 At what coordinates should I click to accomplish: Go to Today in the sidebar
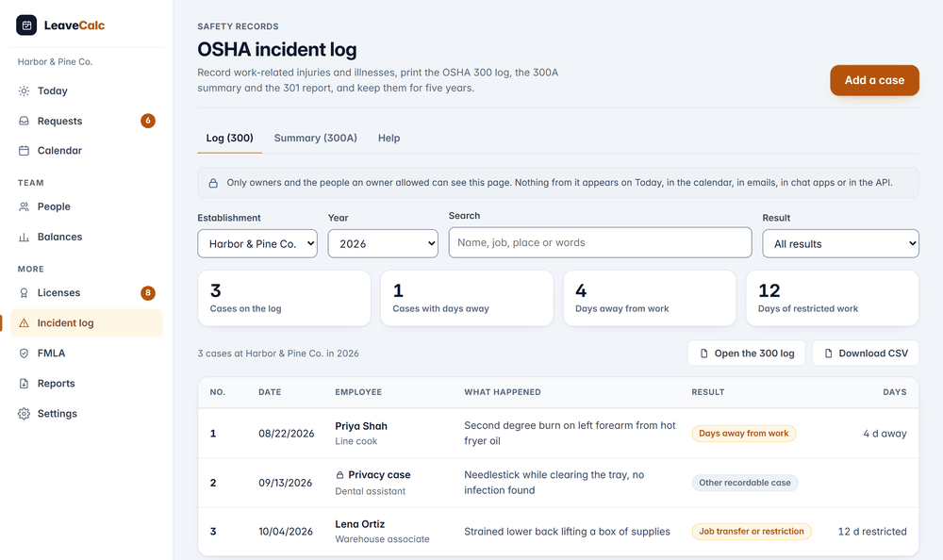[87, 91]
